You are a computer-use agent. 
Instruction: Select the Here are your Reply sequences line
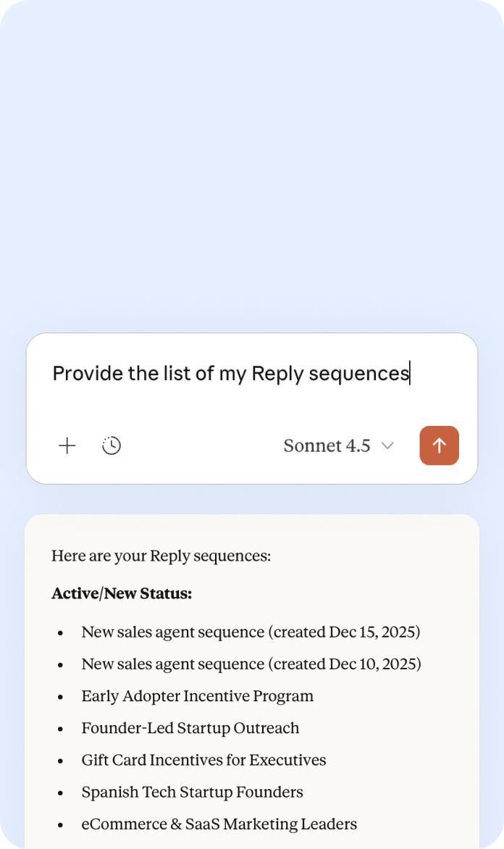pyautogui.click(x=161, y=556)
